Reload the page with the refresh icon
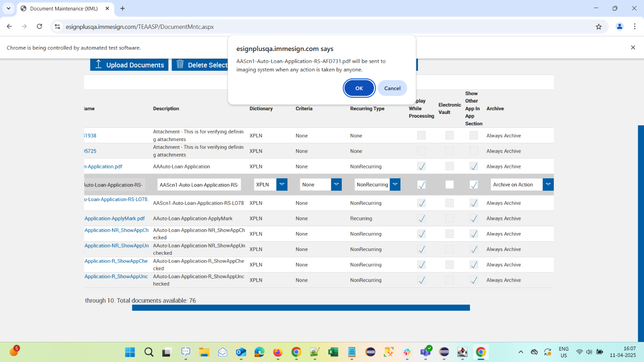This screenshot has height=362, width=644. (39, 26)
